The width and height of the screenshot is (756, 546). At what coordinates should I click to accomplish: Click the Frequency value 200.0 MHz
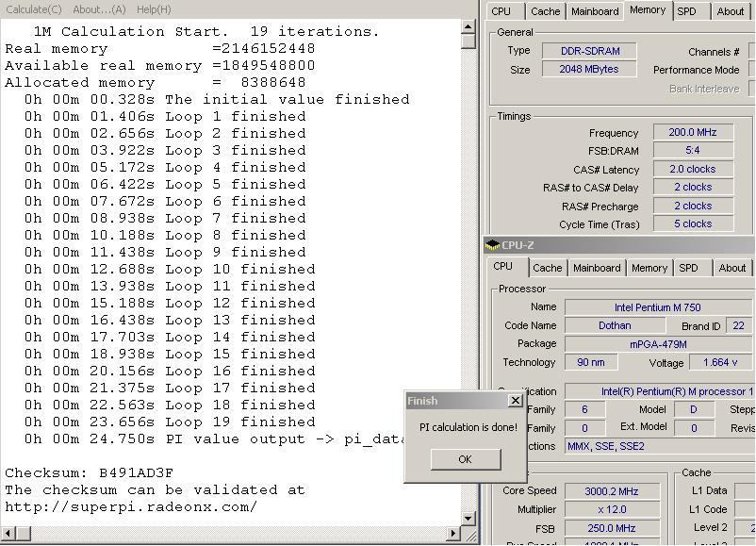click(693, 132)
